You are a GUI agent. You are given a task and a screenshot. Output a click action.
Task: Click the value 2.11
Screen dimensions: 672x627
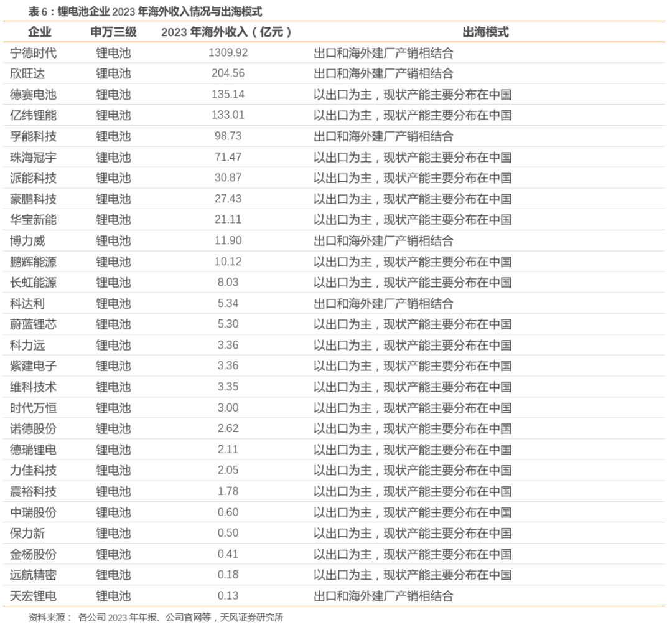tap(228, 449)
